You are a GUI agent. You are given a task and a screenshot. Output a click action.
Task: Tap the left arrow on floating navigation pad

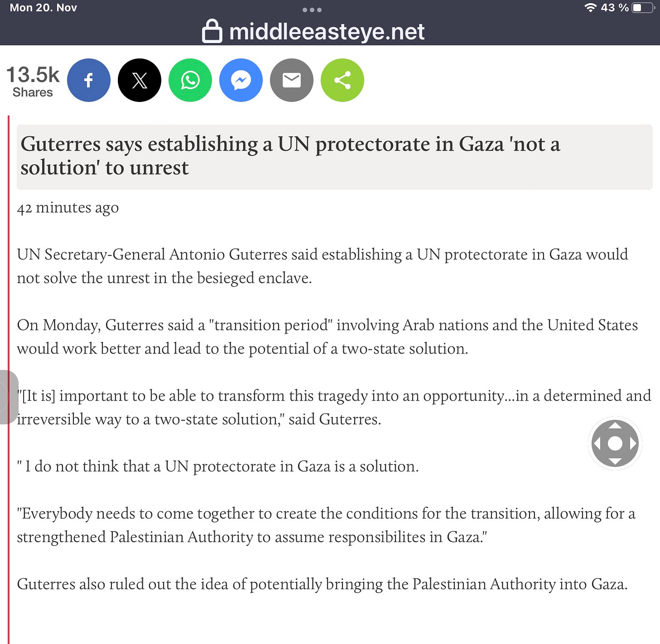coord(597,443)
